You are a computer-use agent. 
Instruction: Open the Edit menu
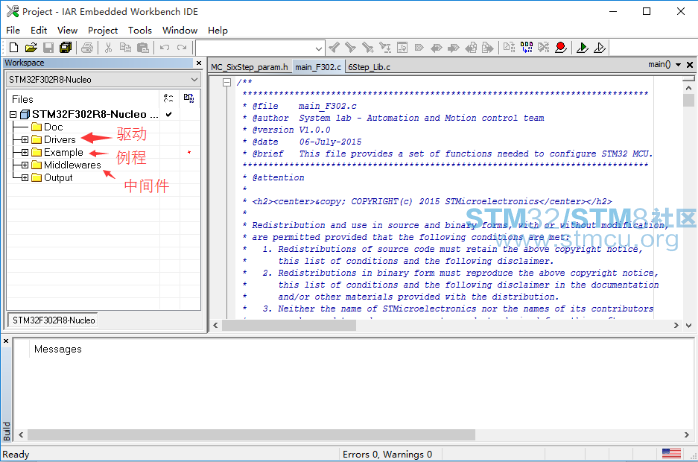point(39,30)
